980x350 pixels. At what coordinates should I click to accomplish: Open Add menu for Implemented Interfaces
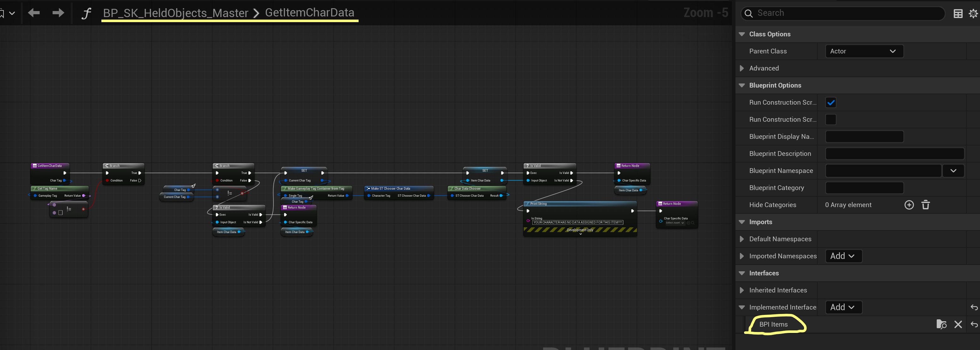point(843,307)
